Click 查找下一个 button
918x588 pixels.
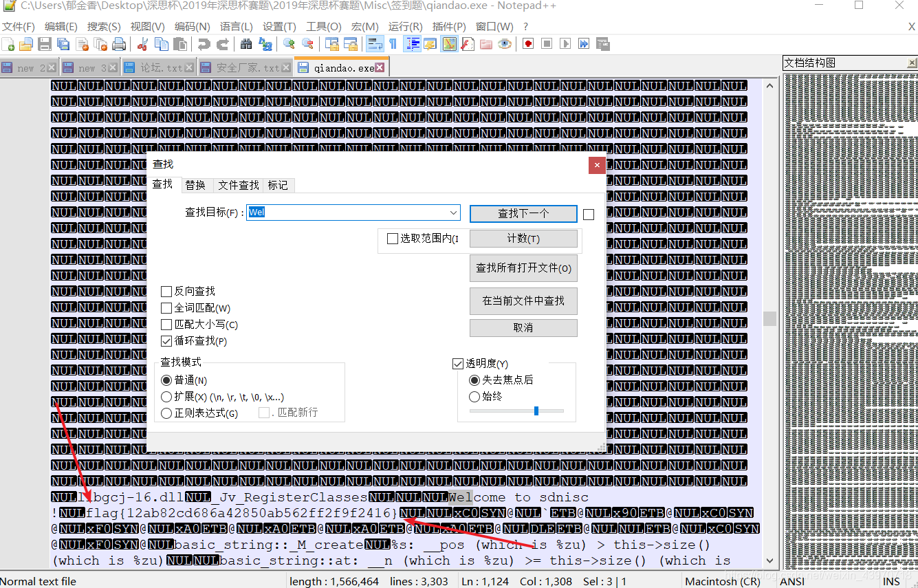523,214
